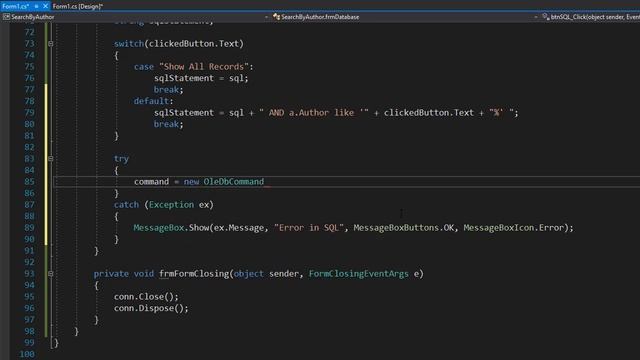This screenshot has width=640, height=360.
Task: Click line number 85 in the gutter
Action: pos(29,182)
